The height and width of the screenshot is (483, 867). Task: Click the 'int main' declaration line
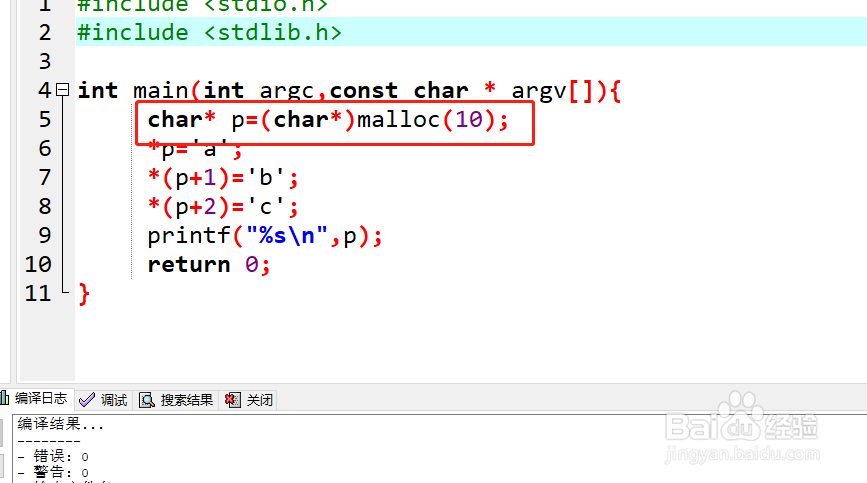(x=349, y=91)
